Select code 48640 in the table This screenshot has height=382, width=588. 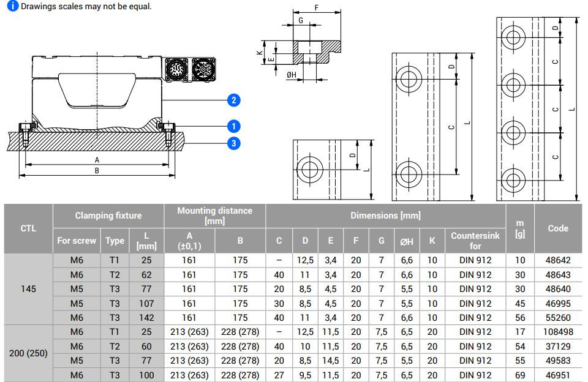click(x=558, y=289)
